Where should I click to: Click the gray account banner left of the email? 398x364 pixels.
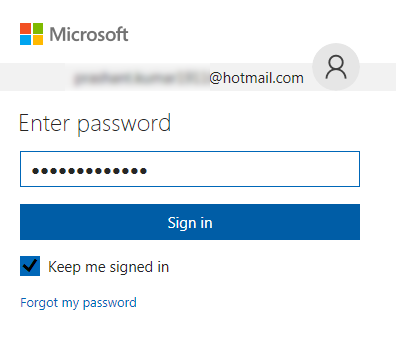(x=33, y=77)
